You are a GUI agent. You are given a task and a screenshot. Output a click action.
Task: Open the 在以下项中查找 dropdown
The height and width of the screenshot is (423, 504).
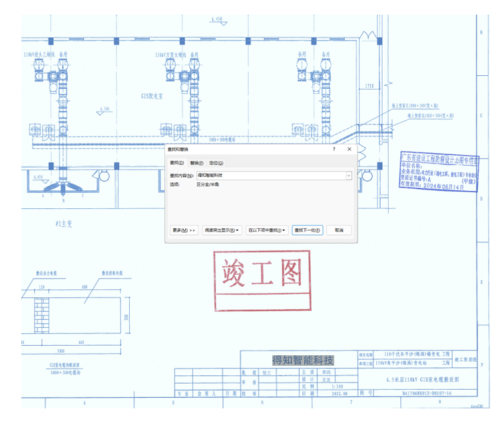point(266,230)
